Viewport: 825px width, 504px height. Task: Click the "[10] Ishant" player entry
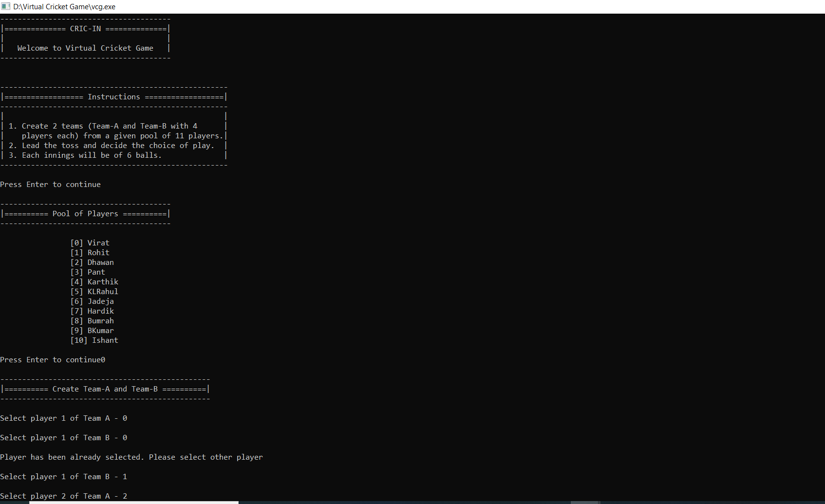click(x=94, y=340)
